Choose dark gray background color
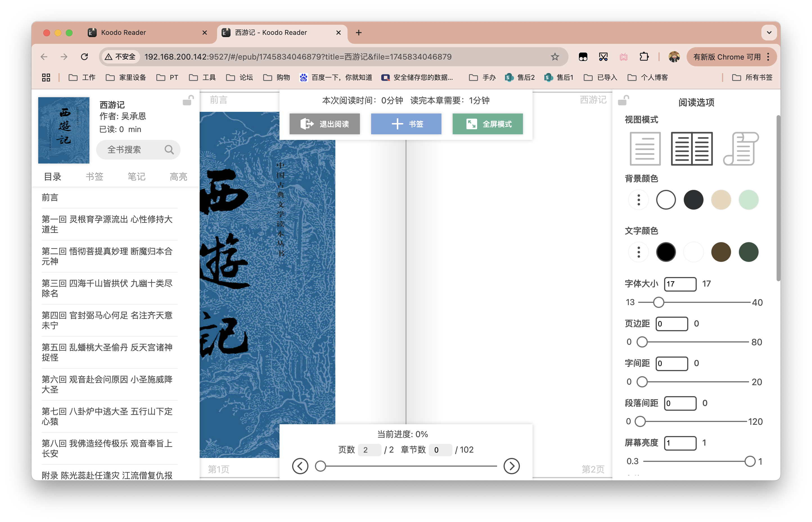The image size is (812, 522). (x=693, y=200)
